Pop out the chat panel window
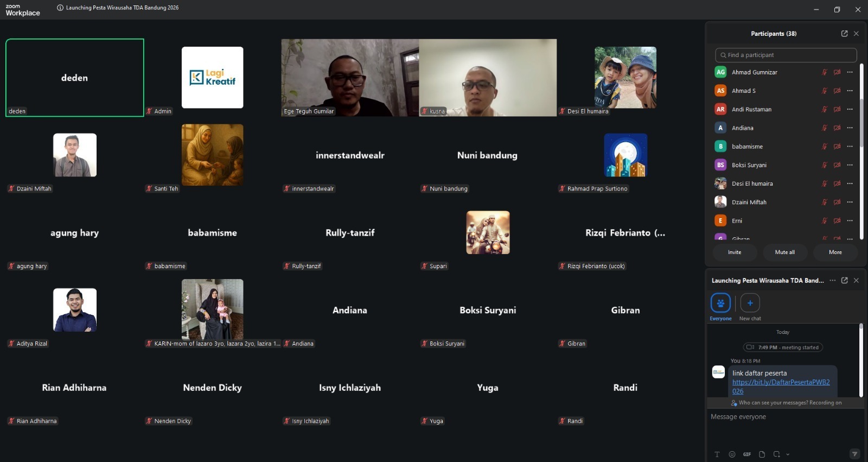 point(844,281)
